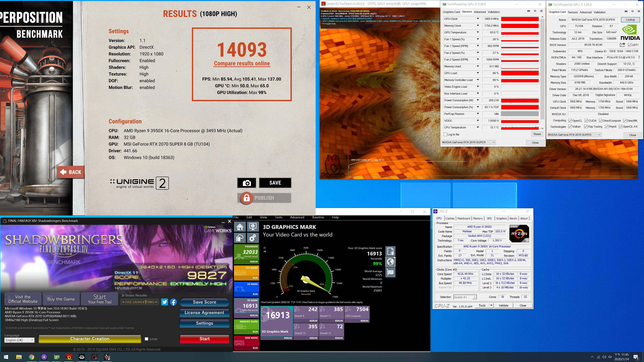Toggle CUDA checkbox in GPU-Z
The width and height of the screenshot is (644, 362).
586,121
